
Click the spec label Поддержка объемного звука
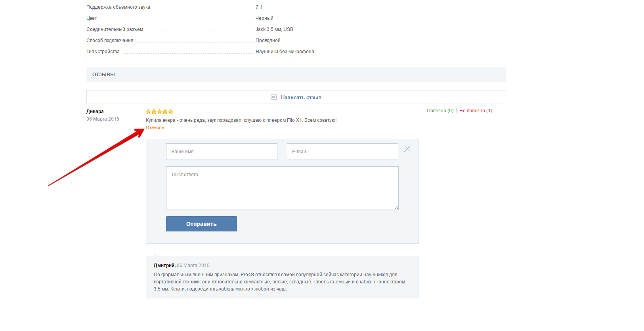[x=118, y=7]
